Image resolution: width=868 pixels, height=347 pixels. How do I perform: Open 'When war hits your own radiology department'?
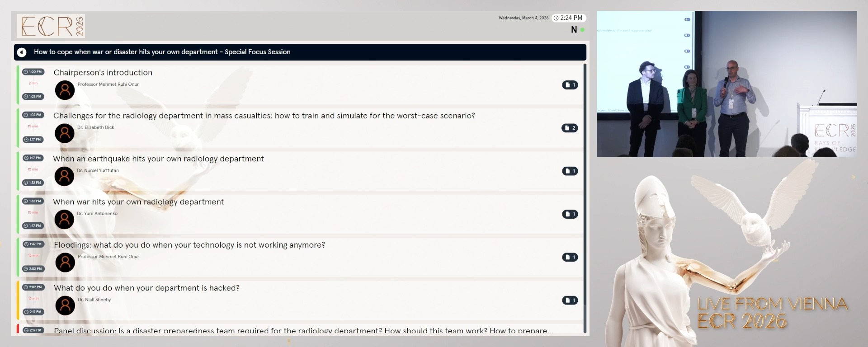138,202
